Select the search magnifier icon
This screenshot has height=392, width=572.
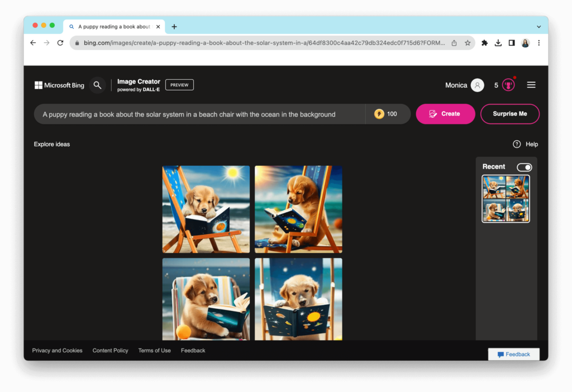(98, 85)
